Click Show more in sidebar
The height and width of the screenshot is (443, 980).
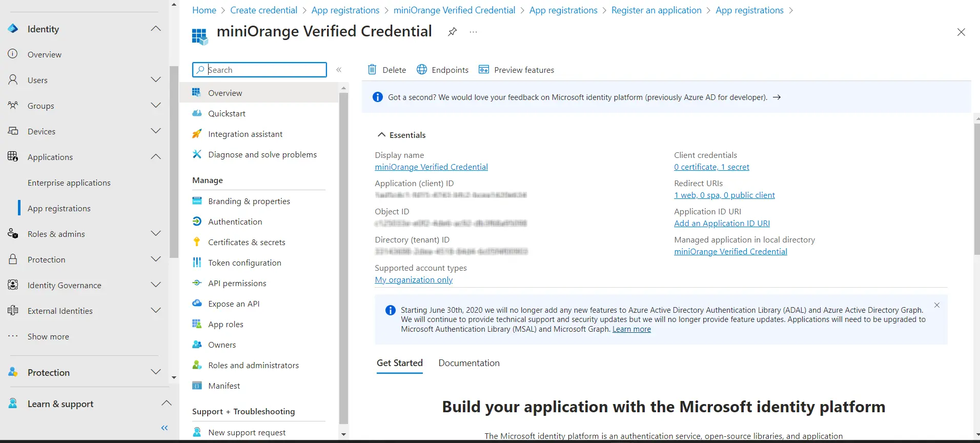[x=48, y=336]
